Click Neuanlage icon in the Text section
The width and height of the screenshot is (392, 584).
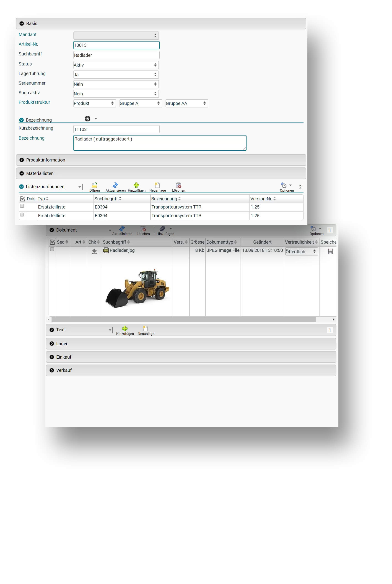coord(145,328)
